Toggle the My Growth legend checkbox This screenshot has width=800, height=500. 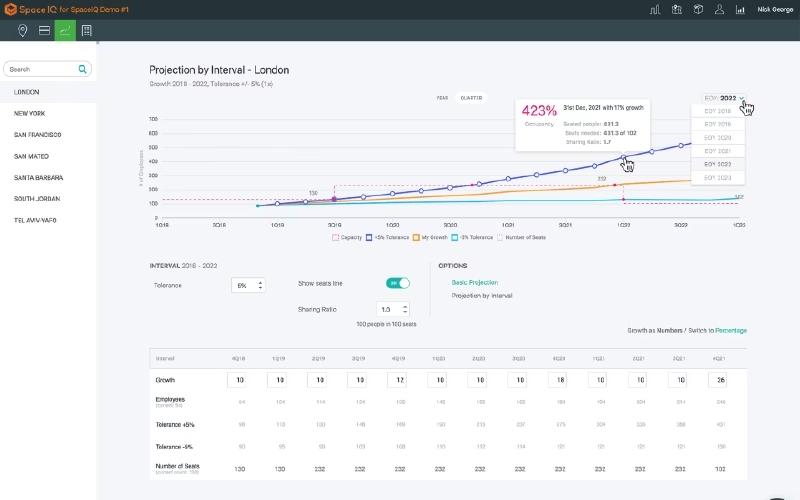416,237
